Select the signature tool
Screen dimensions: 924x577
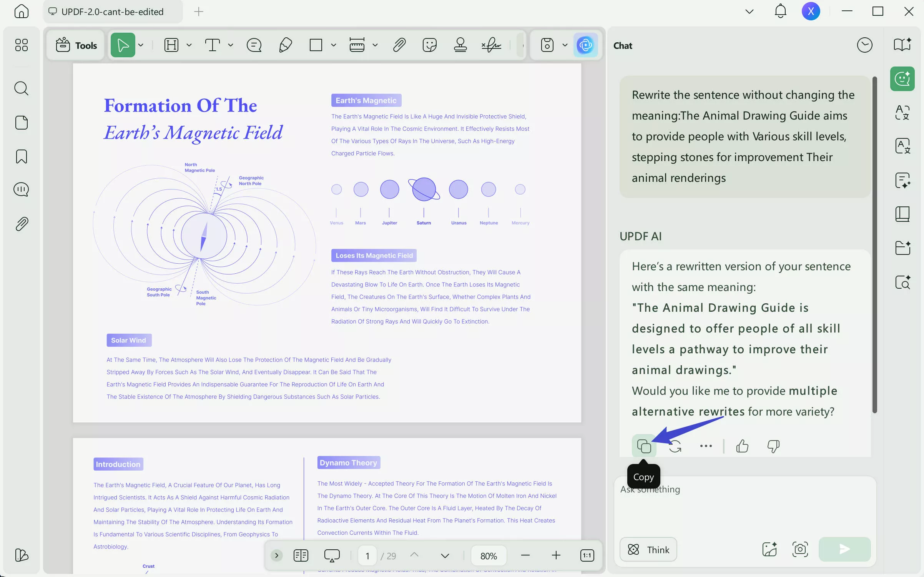point(491,45)
